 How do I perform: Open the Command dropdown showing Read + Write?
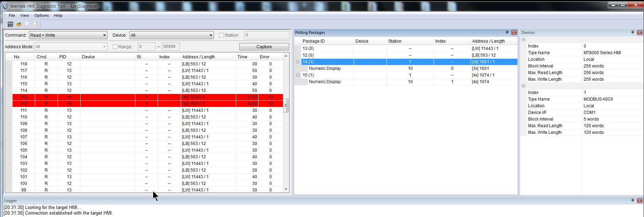[x=68, y=35]
